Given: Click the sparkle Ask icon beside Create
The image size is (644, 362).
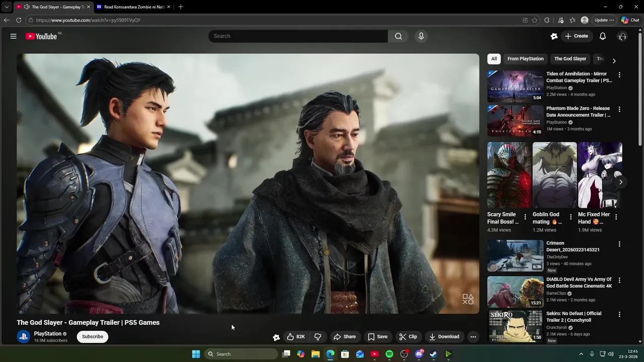Looking at the screenshot, I should 554,36.
